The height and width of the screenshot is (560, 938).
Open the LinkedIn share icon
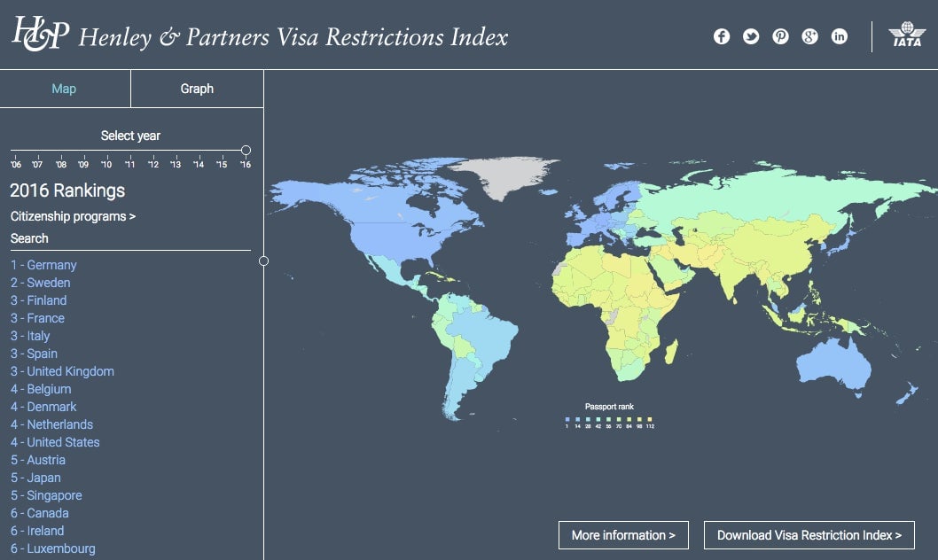coord(840,36)
